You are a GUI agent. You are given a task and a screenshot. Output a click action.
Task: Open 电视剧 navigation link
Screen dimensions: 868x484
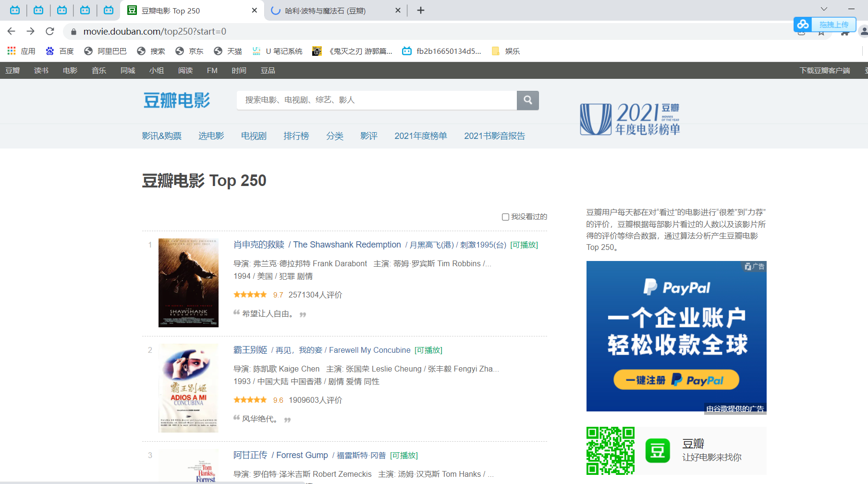point(254,136)
